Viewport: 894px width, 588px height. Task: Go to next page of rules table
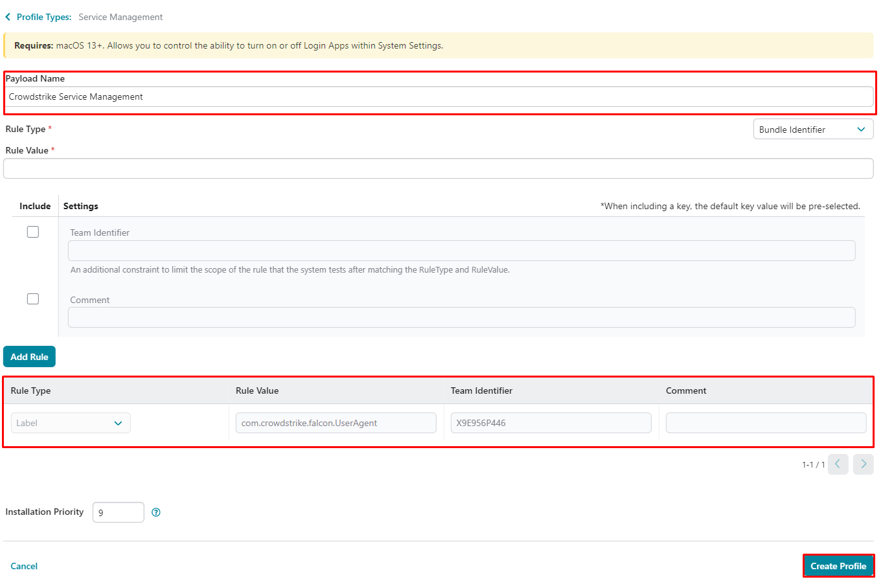click(x=864, y=464)
